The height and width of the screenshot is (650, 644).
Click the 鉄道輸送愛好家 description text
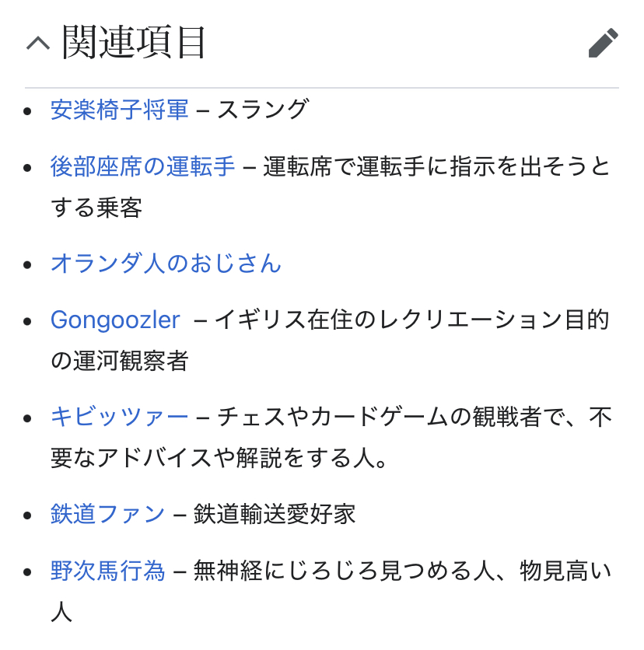(x=275, y=514)
